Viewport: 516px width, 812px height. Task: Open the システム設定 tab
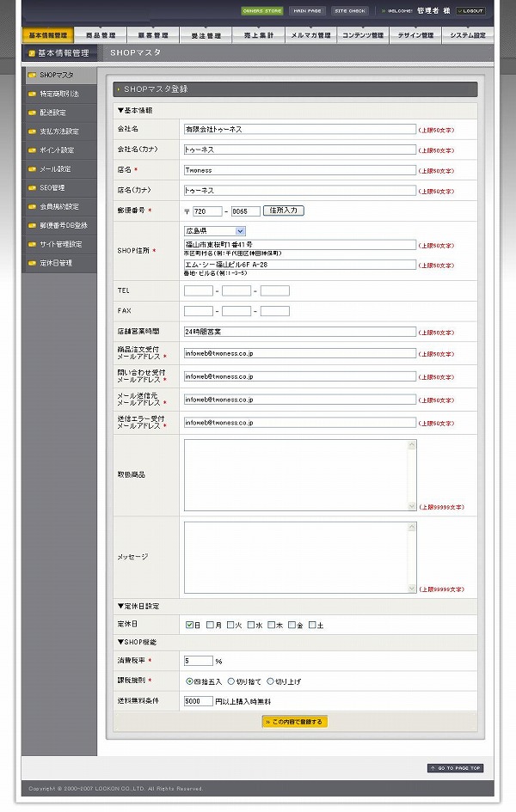pyautogui.click(x=468, y=35)
